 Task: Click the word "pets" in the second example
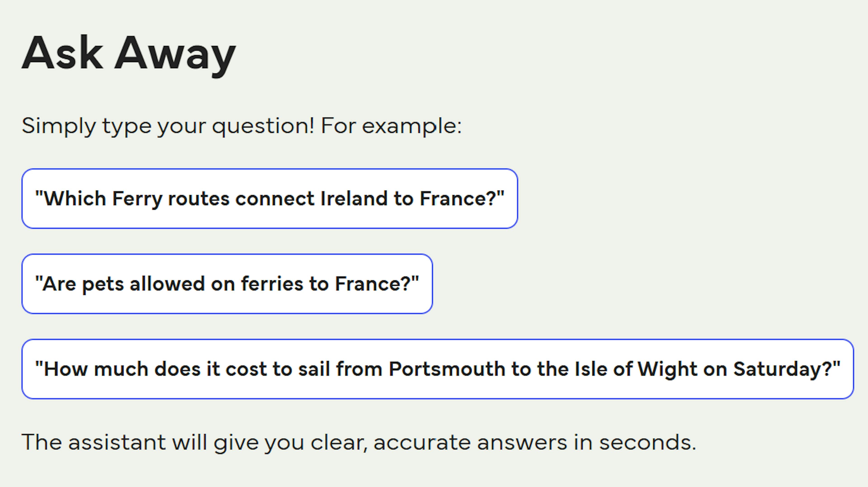pyautogui.click(x=103, y=284)
